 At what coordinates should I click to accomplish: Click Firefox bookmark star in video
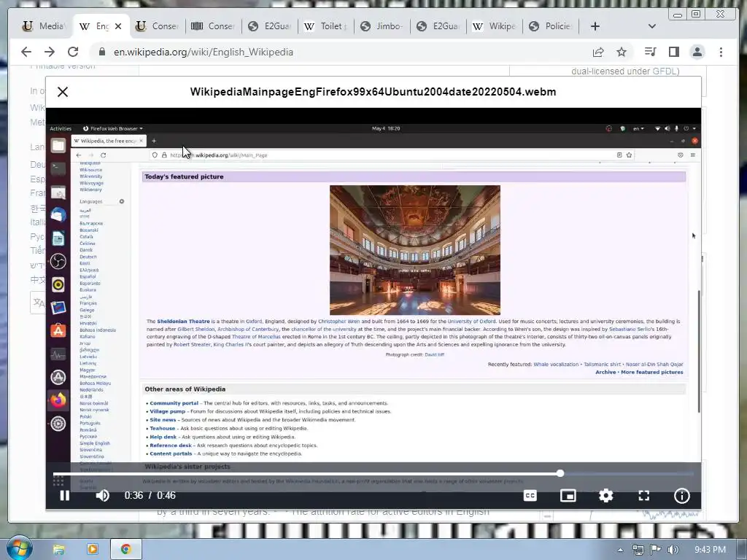pos(629,155)
